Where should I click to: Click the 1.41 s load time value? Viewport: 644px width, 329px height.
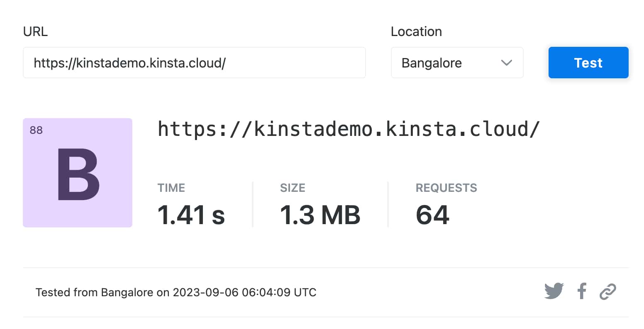pyautogui.click(x=191, y=215)
